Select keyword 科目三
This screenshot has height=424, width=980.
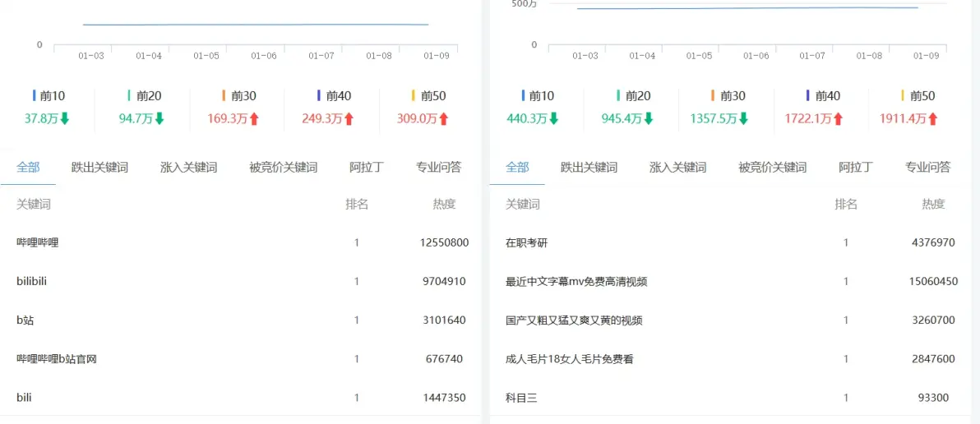[521, 398]
